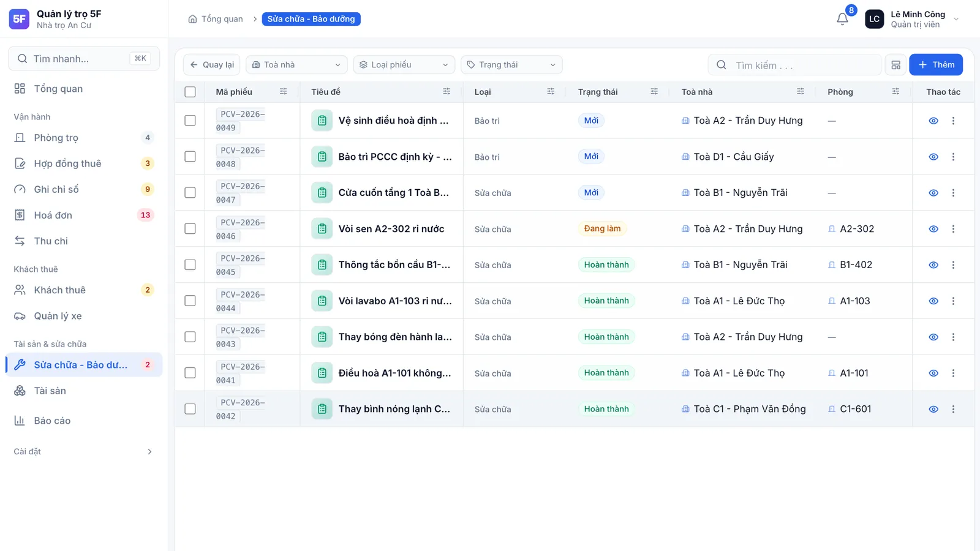Open column options for Loại

(551, 91)
